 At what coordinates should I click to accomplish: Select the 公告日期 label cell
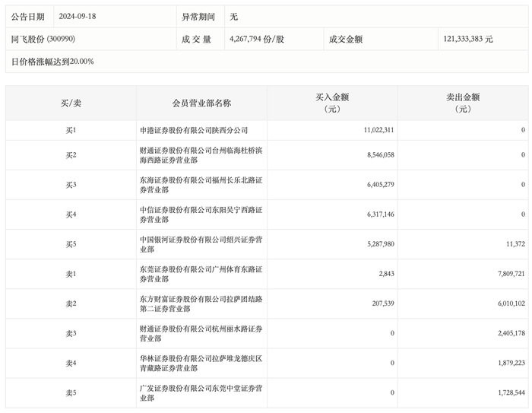pyautogui.click(x=28, y=17)
